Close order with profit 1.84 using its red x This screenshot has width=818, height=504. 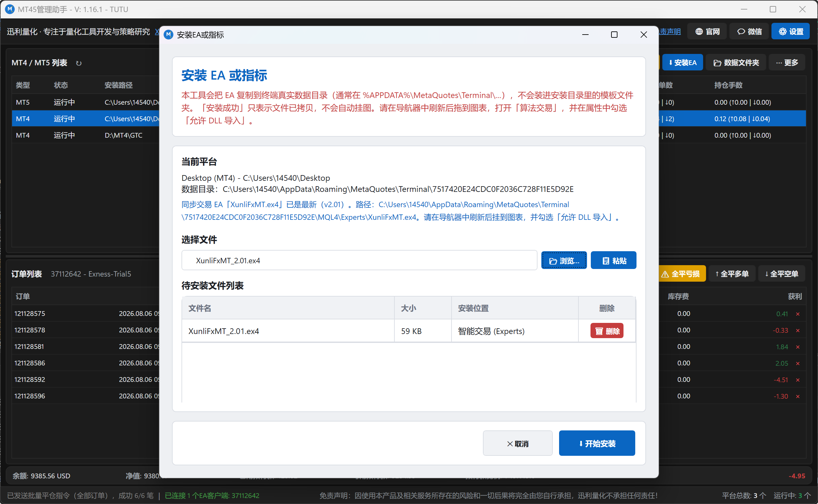pos(798,347)
